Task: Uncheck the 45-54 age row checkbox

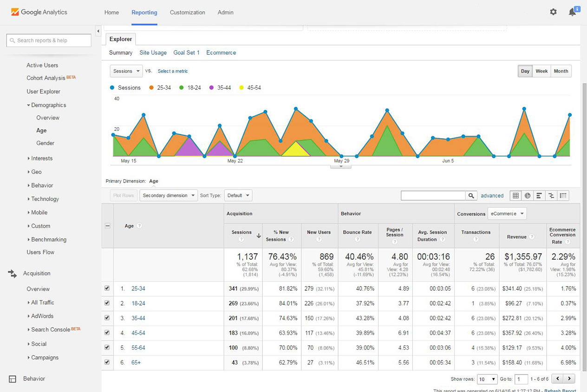Action: [x=107, y=333]
